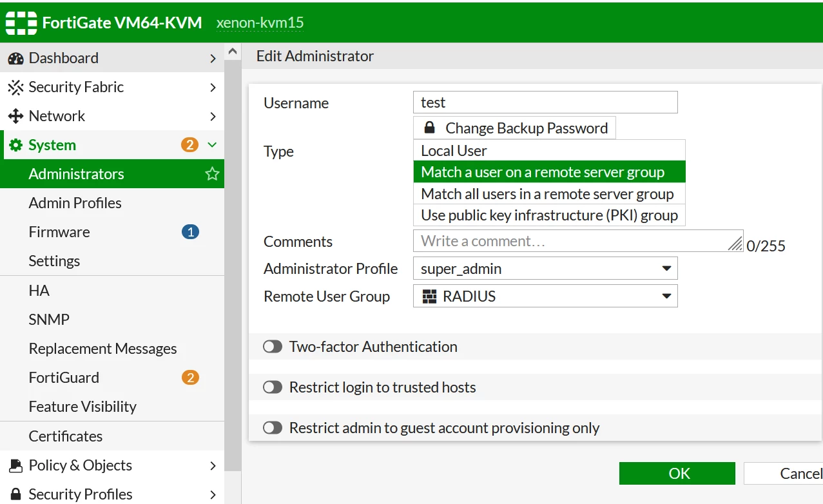Open the SNMP menu item

point(112,320)
